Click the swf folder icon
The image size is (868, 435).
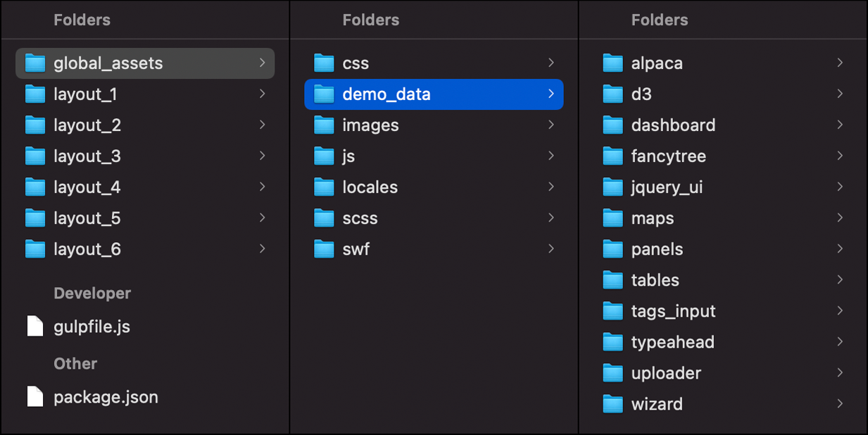(x=324, y=249)
